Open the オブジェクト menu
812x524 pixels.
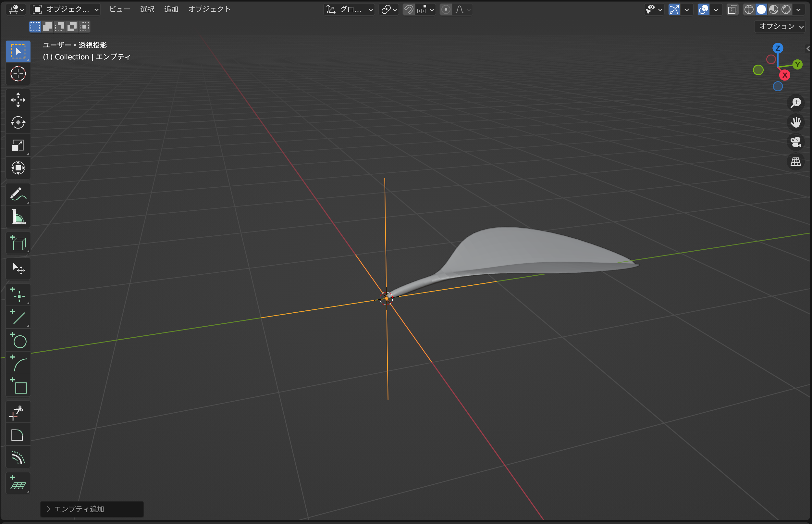click(x=209, y=9)
